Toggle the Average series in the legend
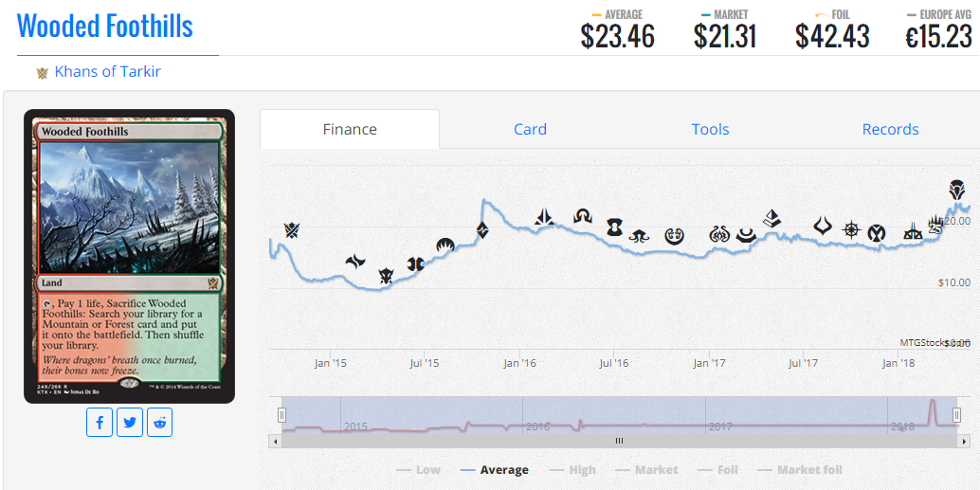 click(494, 470)
